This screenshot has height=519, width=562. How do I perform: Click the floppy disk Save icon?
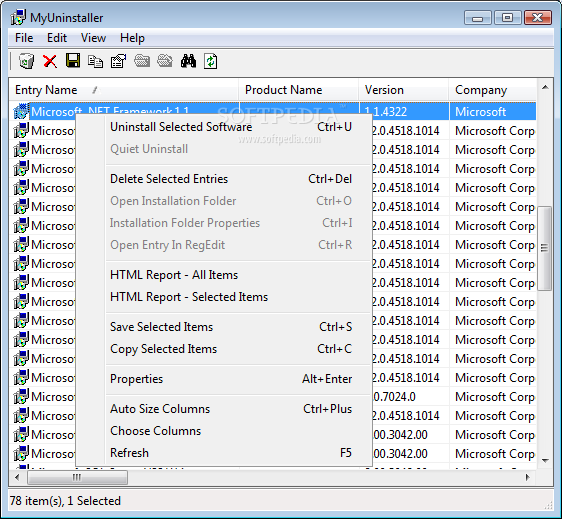pyautogui.click(x=73, y=61)
